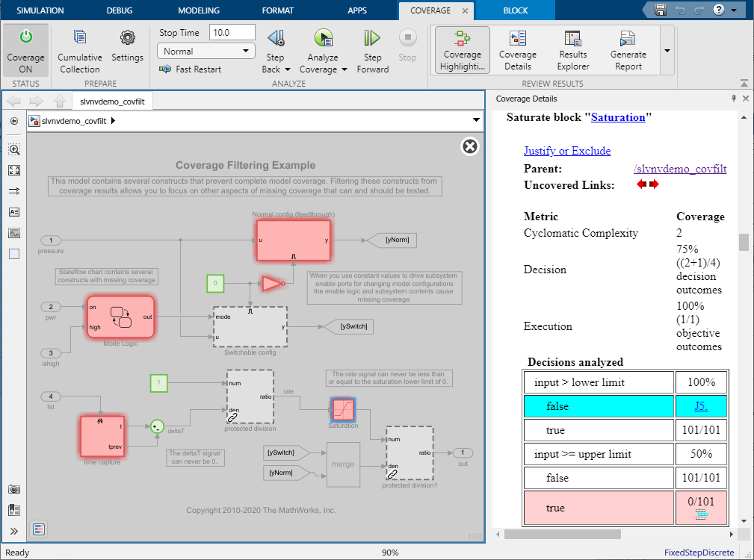Click Generate Report in the ribbon
This screenshot has height=560, width=754.
tap(627, 50)
